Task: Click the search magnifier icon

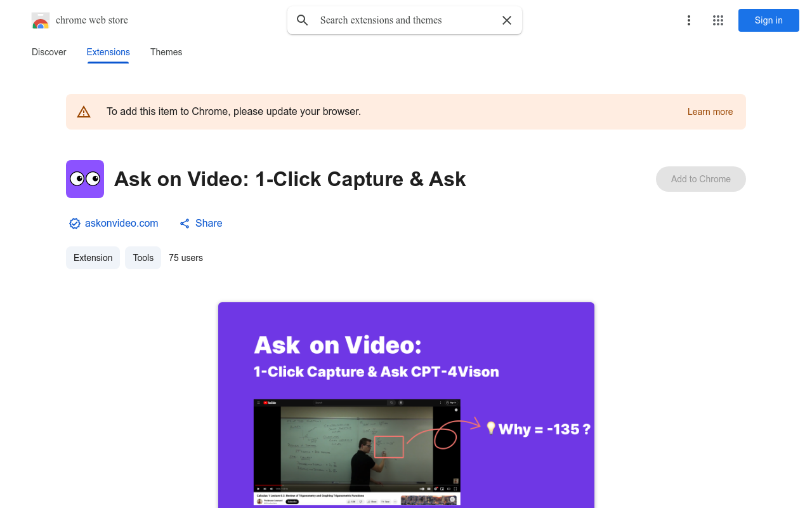Action: pos(303,20)
